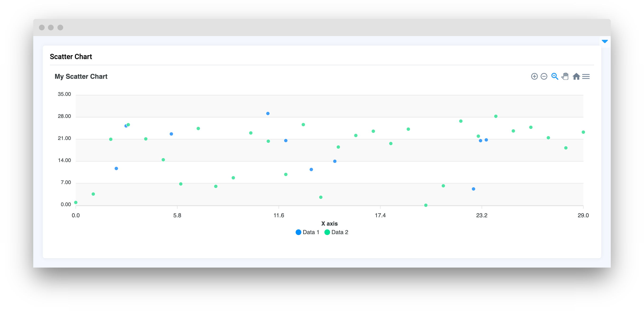
Task: Click the My Scatter Chart title
Action: pyautogui.click(x=81, y=76)
